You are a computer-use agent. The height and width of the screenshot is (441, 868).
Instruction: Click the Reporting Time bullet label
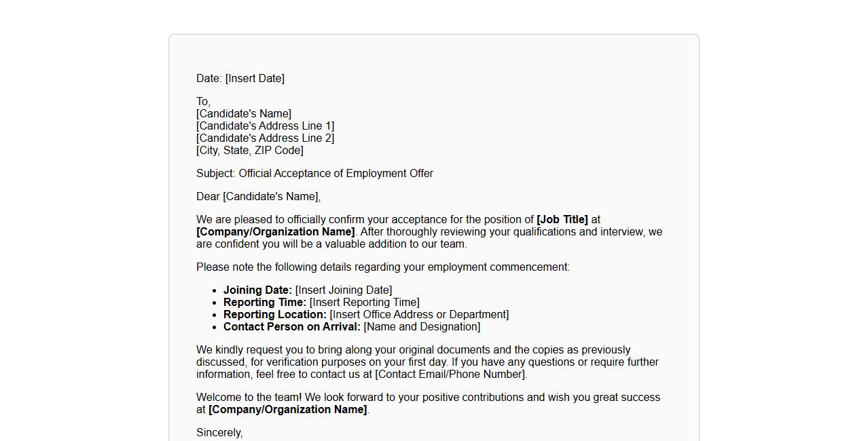(x=265, y=303)
